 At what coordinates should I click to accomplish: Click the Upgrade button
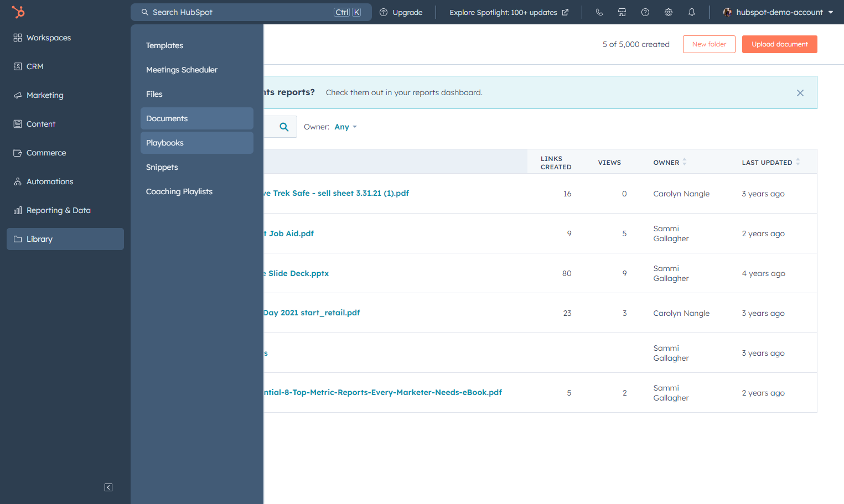click(x=401, y=12)
